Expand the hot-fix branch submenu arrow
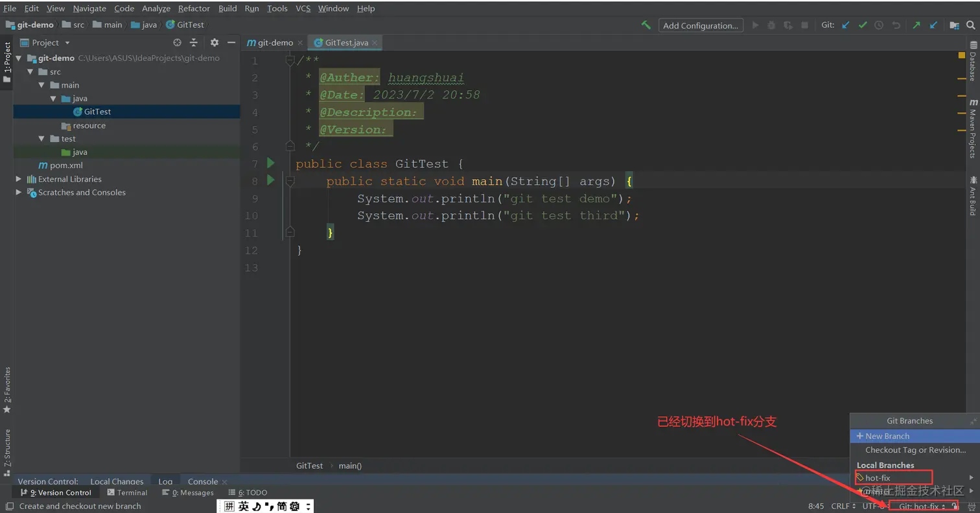The image size is (980, 513). coord(971,478)
